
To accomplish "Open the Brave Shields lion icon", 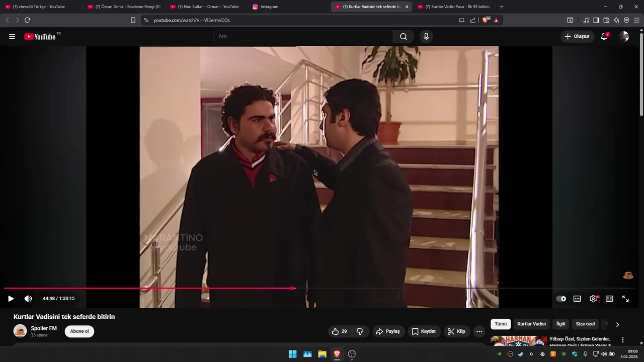I will point(485,20).
